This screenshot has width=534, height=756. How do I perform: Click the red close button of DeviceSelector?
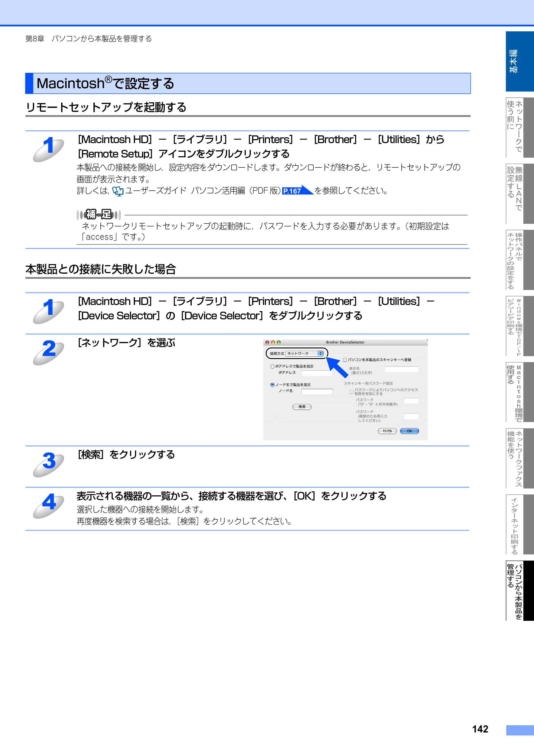click(x=267, y=342)
